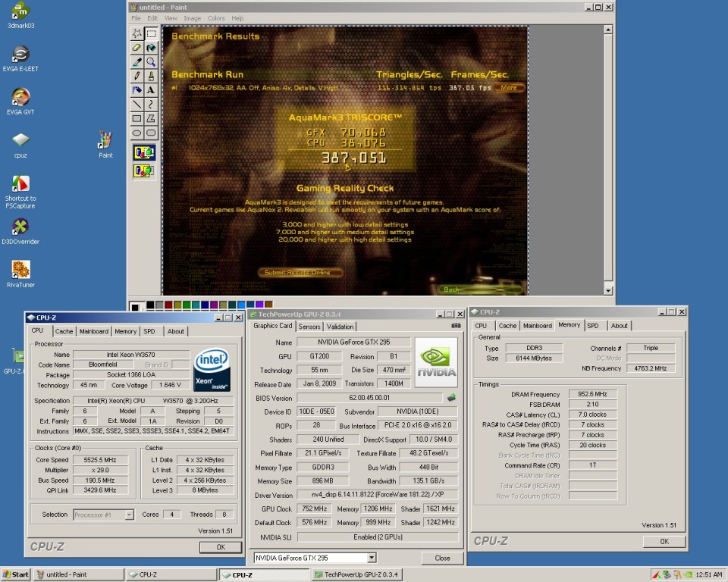The image size is (728, 582).
Task: Pick the gray color swatch in Paint
Action: tap(159, 305)
